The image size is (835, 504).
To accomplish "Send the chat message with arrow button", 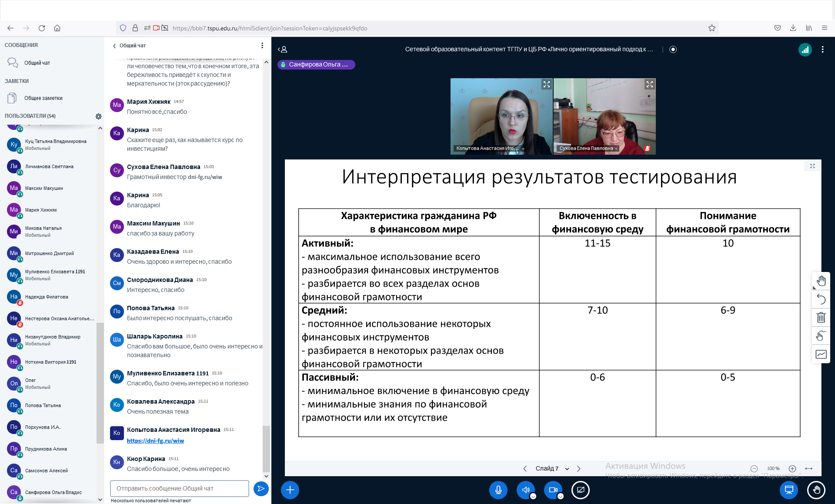I will [x=261, y=489].
